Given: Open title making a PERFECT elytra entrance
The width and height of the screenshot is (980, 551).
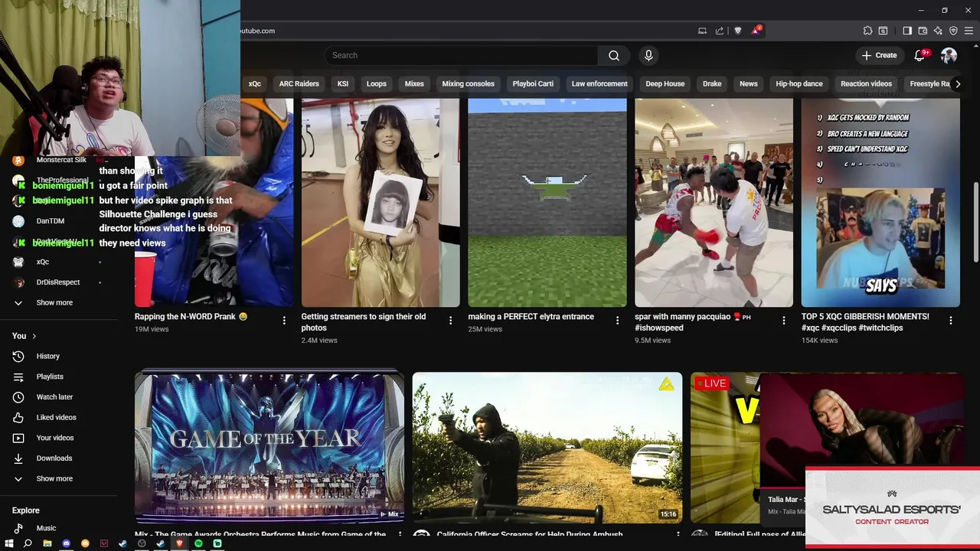Looking at the screenshot, I should click(x=531, y=316).
